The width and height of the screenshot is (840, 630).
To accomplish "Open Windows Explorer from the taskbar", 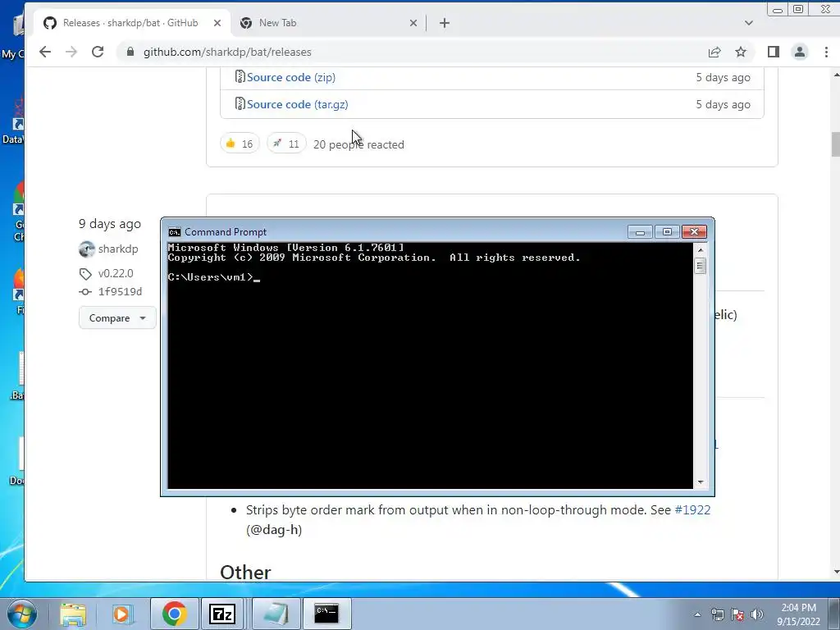I will (x=73, y=614).
